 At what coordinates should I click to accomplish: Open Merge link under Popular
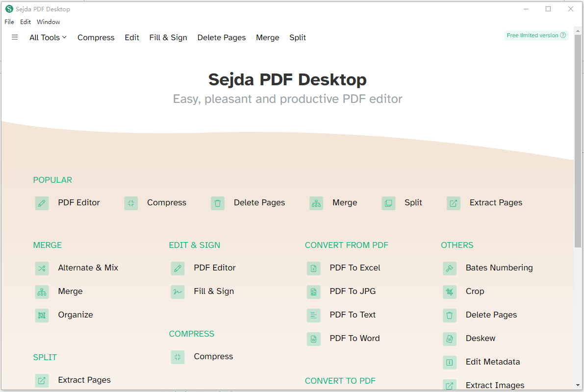coord(345,202)
